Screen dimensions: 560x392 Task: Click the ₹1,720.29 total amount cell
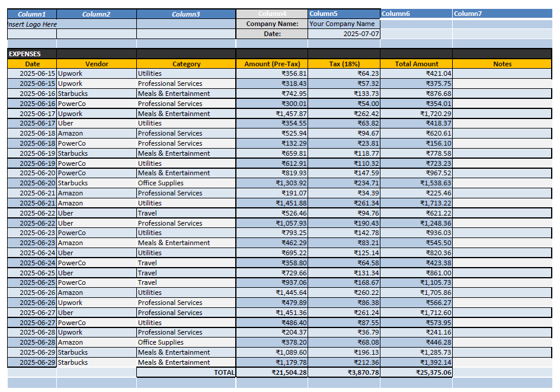[416, 114]
